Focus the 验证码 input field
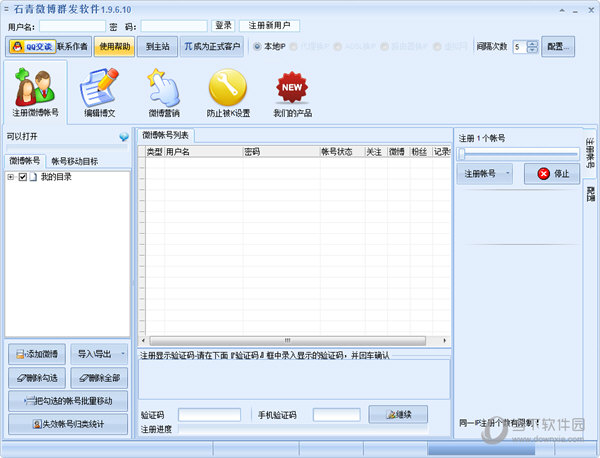This screenshot has width=600, height=458. click(x=209, y=415)
